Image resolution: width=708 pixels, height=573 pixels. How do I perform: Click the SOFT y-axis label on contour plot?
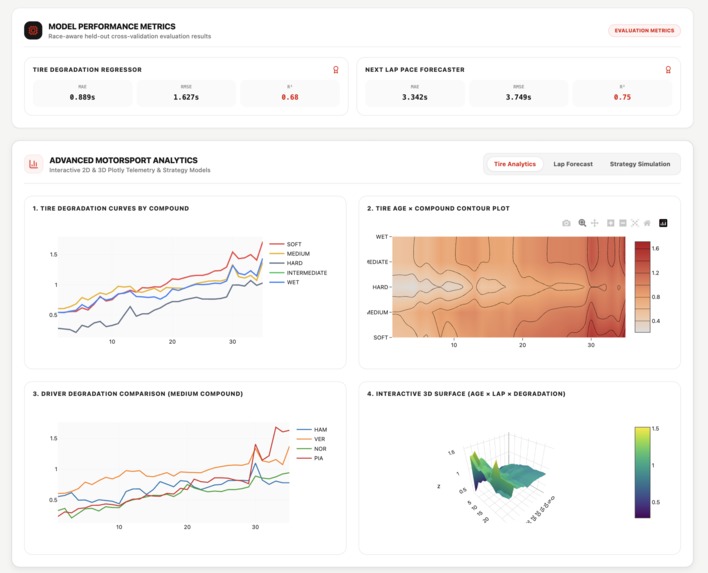click(x=381, y=337)
